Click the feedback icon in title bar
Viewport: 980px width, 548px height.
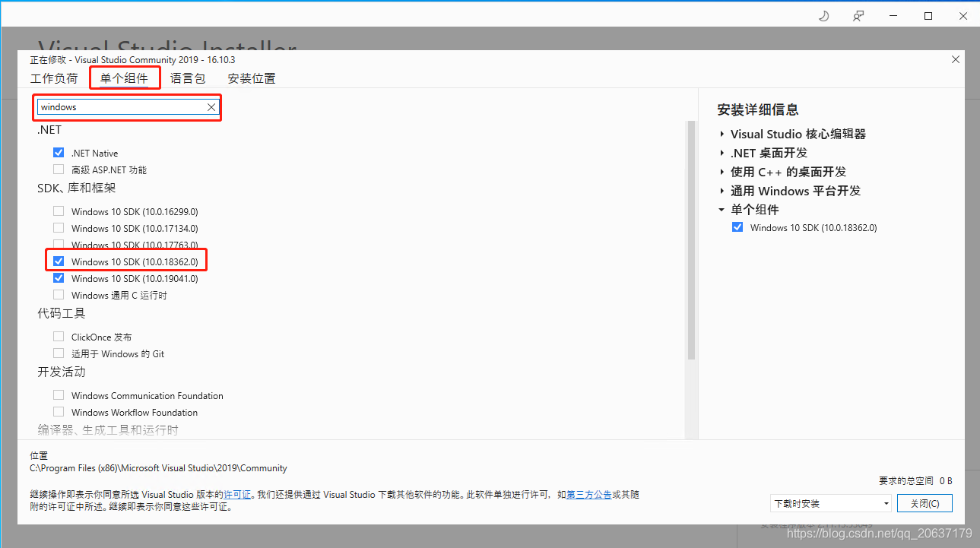point(858,16)
